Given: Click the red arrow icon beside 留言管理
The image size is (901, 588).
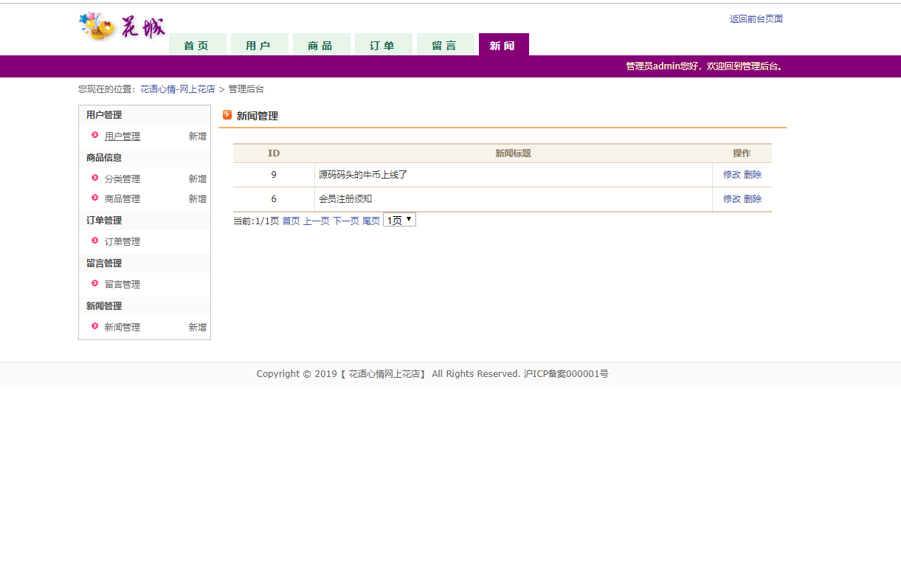Looking at the screenshot, I should coord(93,284).
